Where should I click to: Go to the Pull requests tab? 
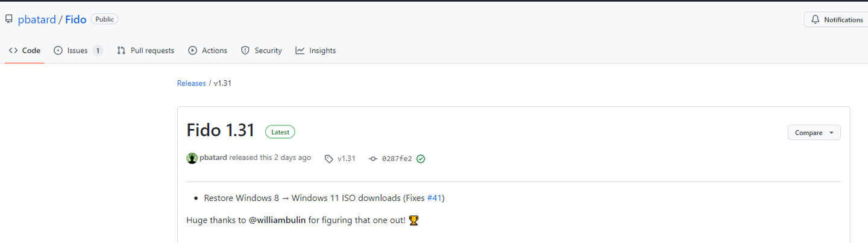pyautogui.click(x=146, y=51)
